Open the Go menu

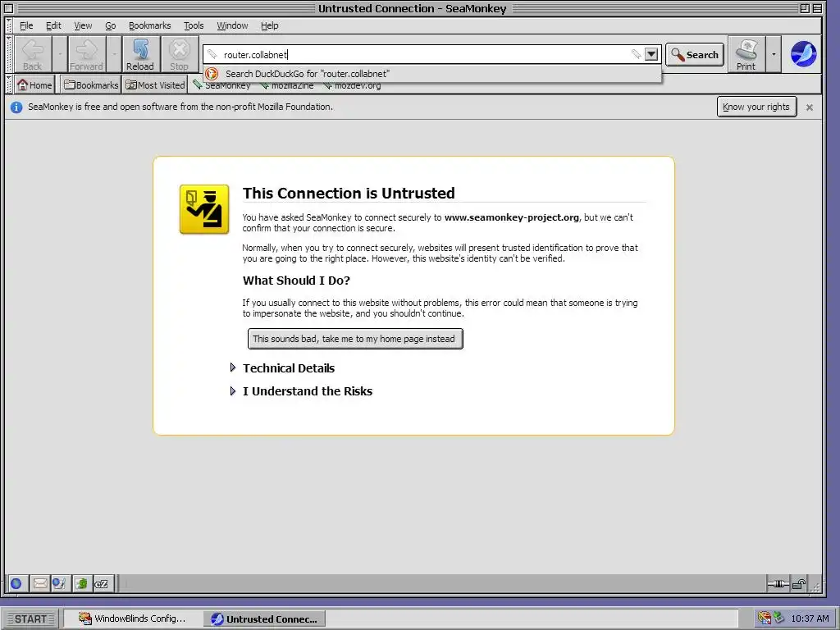click(111, 25)
